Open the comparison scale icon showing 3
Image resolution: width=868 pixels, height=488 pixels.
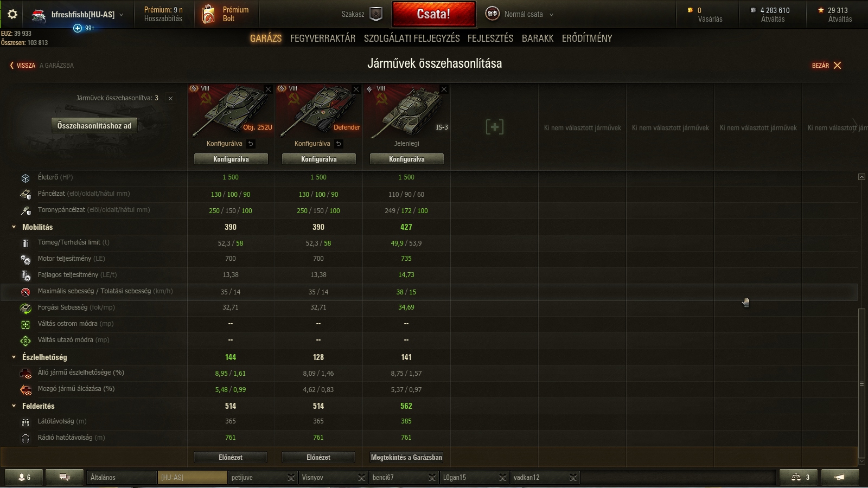tap(801, 477)
